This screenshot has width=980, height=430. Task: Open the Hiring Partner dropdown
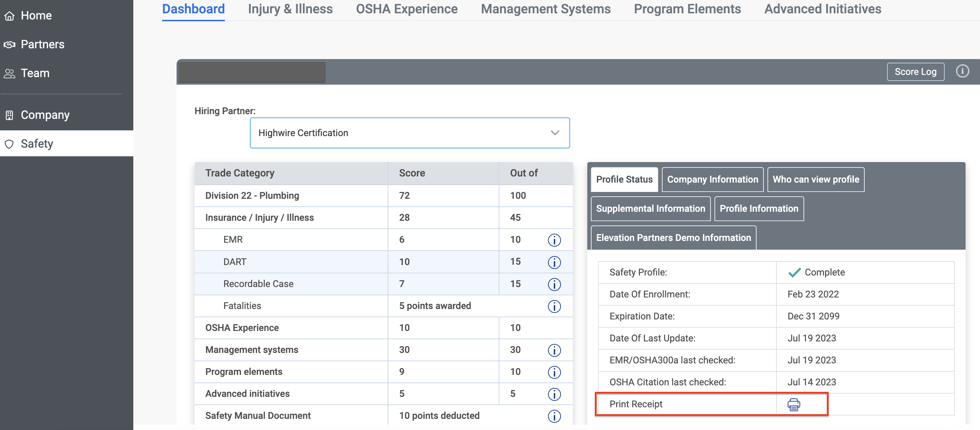[410, 133]
